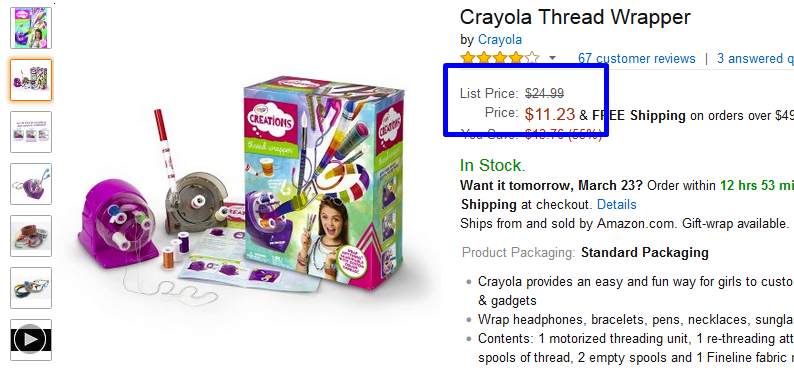Click the green In Stock text
Viewport: 794px width, 370px height.
point(493,165)
